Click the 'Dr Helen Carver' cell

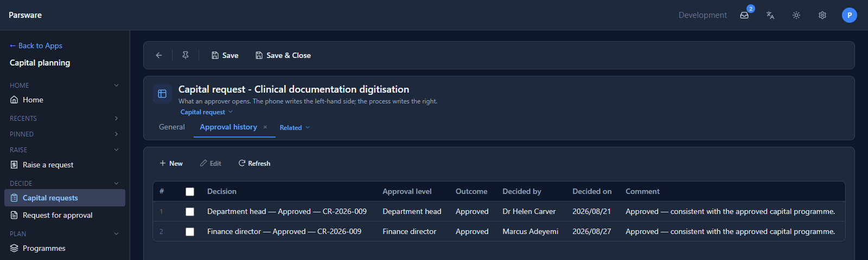click(529, 211)
